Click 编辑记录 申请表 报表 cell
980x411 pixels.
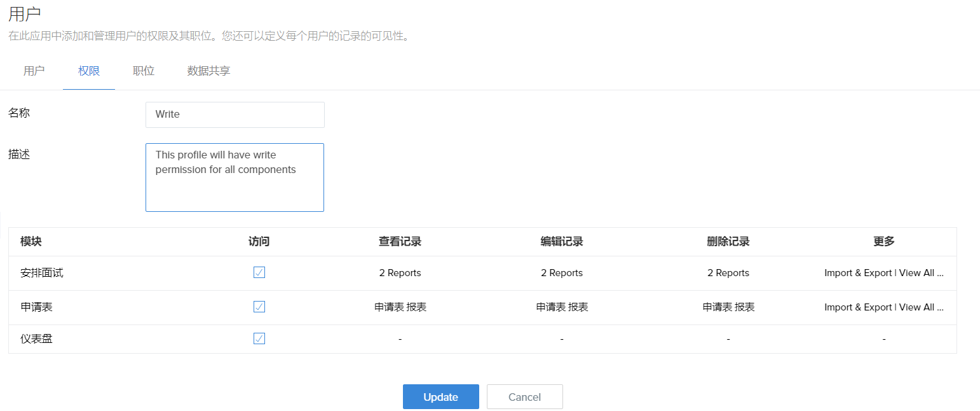pos(562,307)
